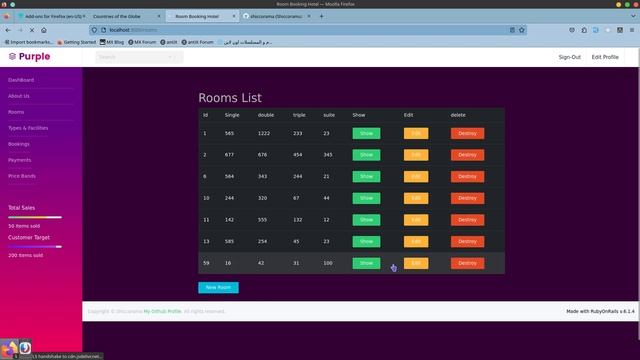Open the antiX bookmark
Screen dimensions: 640x360
click(x=169, y=42)
